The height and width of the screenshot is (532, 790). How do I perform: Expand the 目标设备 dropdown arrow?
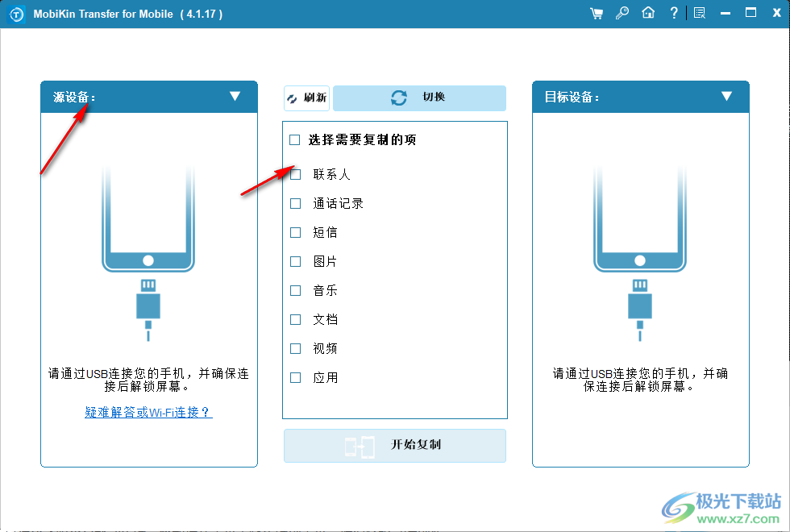727,97
